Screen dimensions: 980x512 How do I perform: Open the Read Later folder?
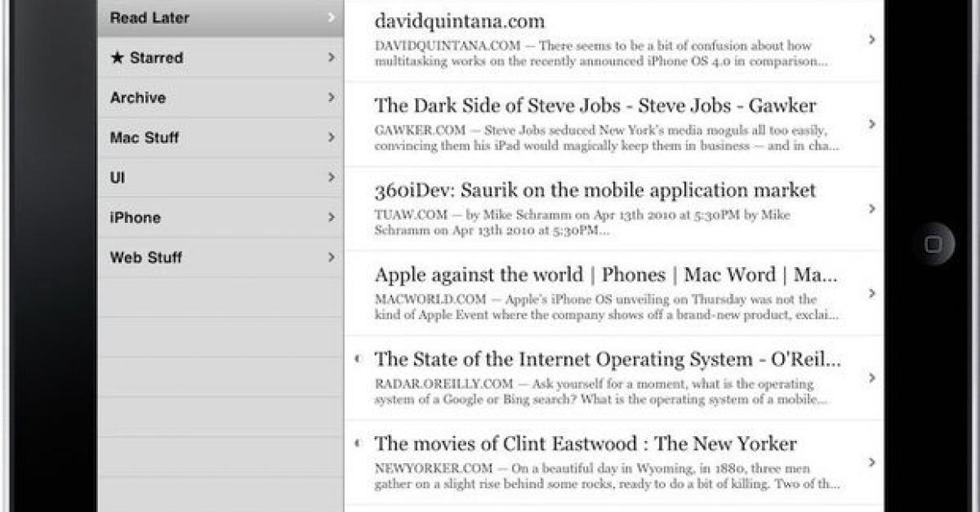(x=220, y=18)
